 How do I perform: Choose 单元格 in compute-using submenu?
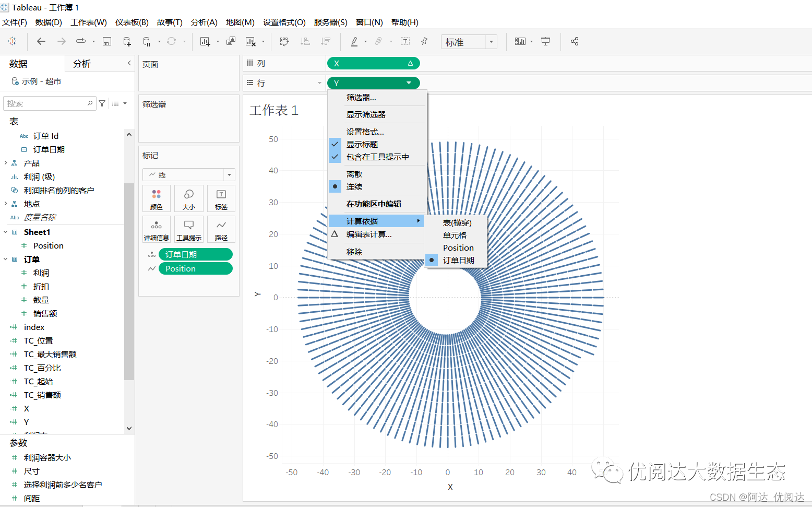pos(457,235)
